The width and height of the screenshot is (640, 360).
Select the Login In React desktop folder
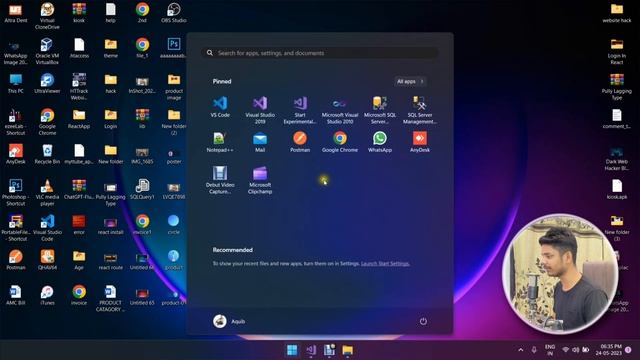pyautogui.click(x=617, y=51)
